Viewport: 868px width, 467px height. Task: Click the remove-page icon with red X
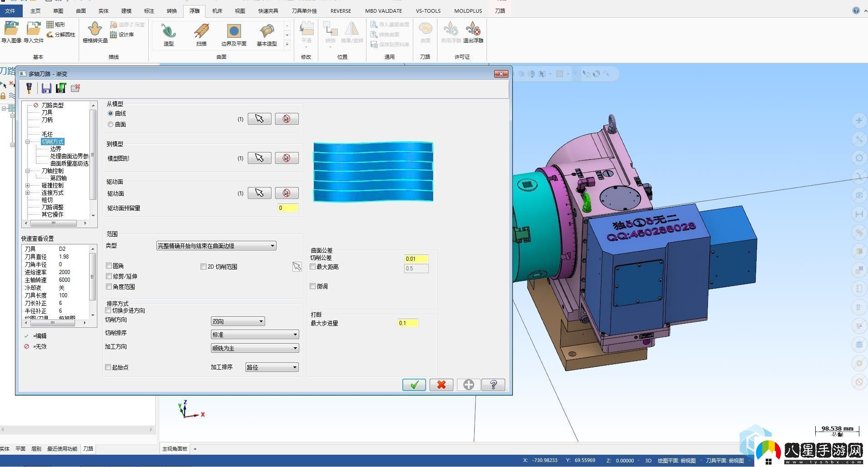pos(75,88)
